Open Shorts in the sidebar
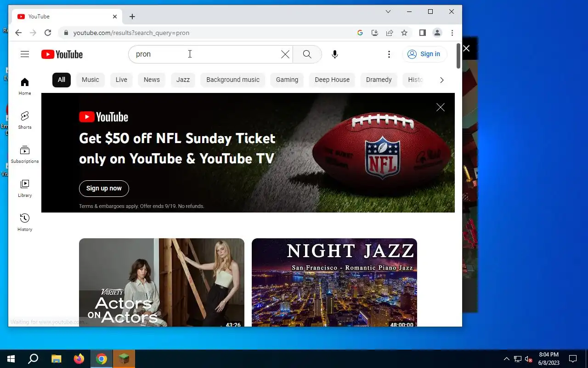The height and width of the screenshot is (368, 588). pyautogui.click(x=25, y=120)
